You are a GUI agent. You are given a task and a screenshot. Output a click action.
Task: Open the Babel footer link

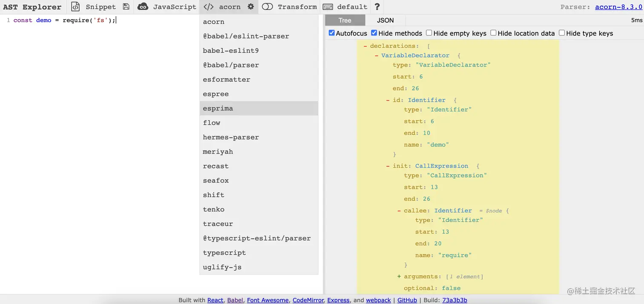[235, 300]
